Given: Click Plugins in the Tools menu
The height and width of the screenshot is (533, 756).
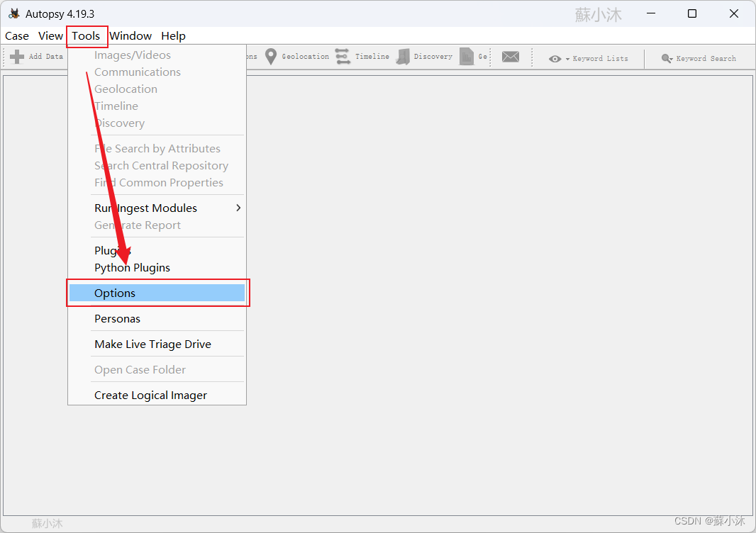Looking at the screenshot, I should point(157,251).
